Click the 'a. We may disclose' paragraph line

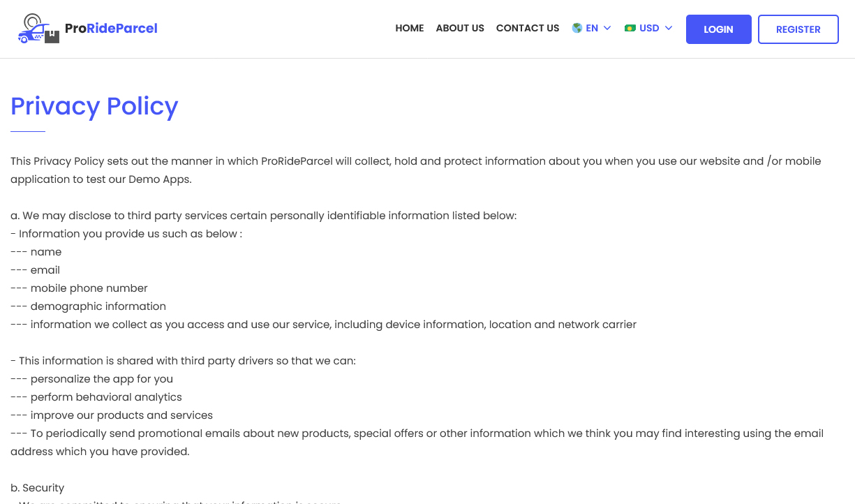pos(264,216)
